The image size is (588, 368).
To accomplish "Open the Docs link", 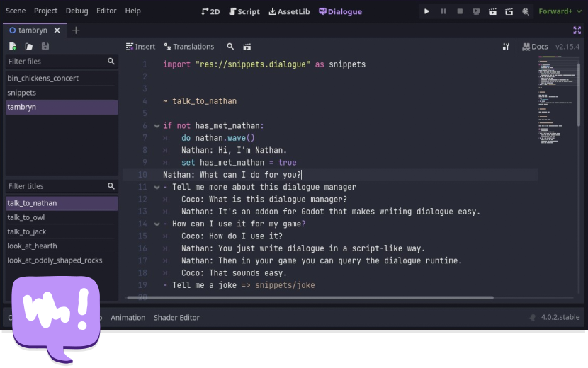I will [x=535, y=47].
